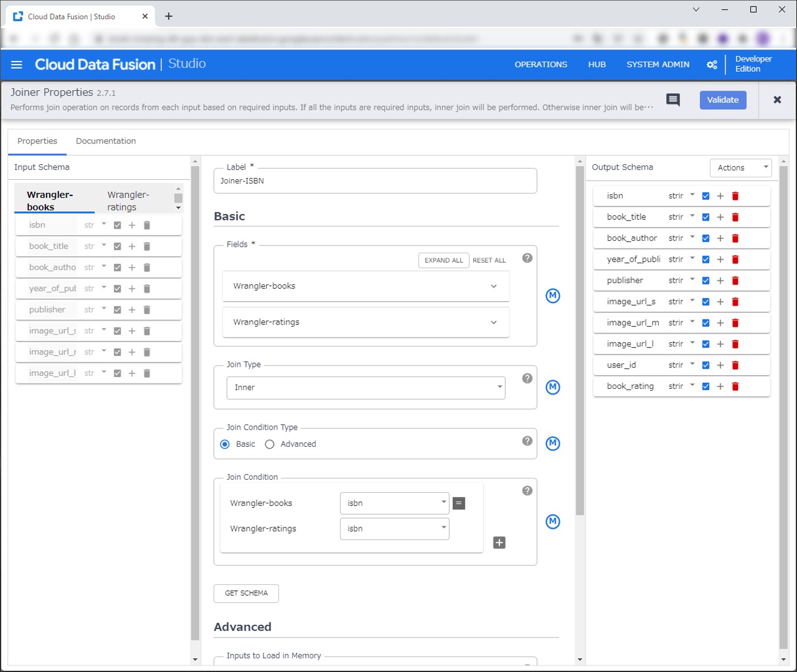The image size is (797, 672).
Task: Click the macro button for Join Condition Type
Action: pyautogui.click(x=553, y=443)
